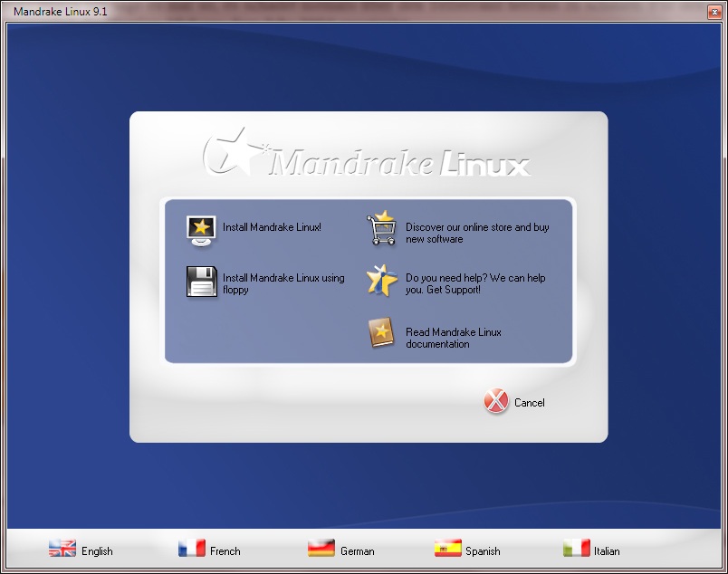Click the French flag icon

(x=192, y=548)
